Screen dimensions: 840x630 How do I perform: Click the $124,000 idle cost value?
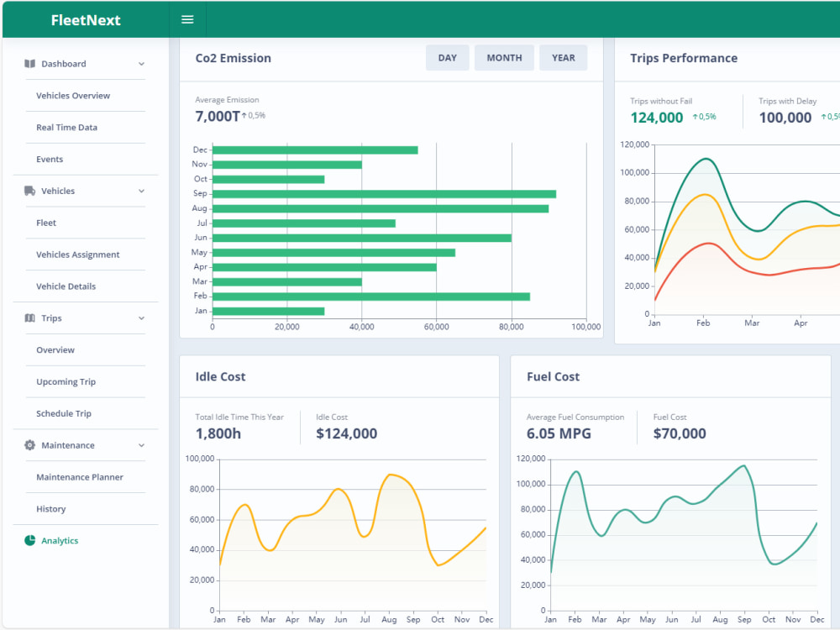[347, 433]
